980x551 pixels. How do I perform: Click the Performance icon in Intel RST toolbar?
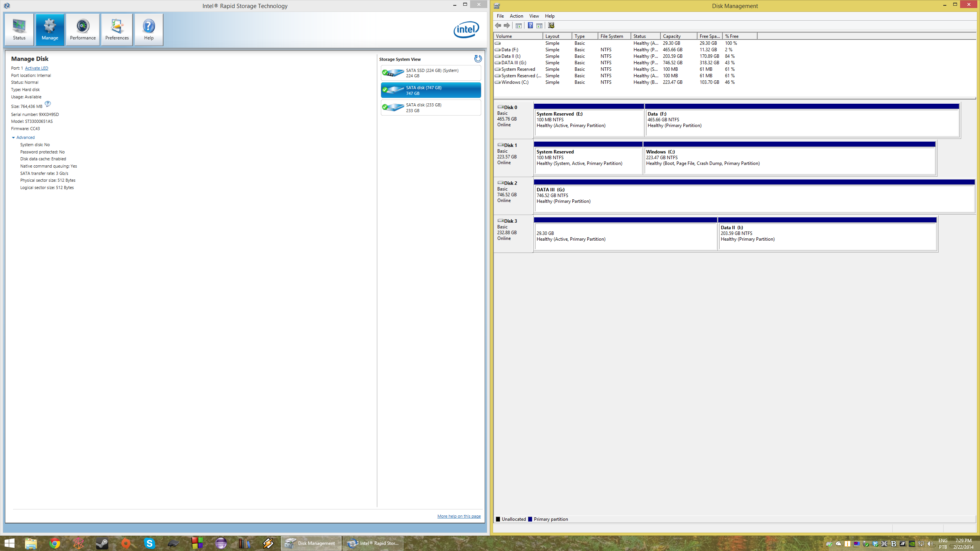(x=82, y=29)
